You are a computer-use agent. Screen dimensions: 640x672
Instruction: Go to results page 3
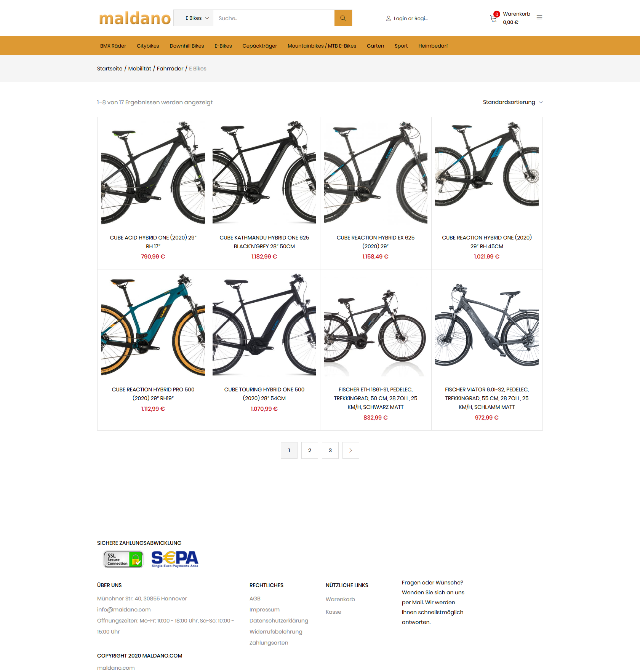pos(330,450)
